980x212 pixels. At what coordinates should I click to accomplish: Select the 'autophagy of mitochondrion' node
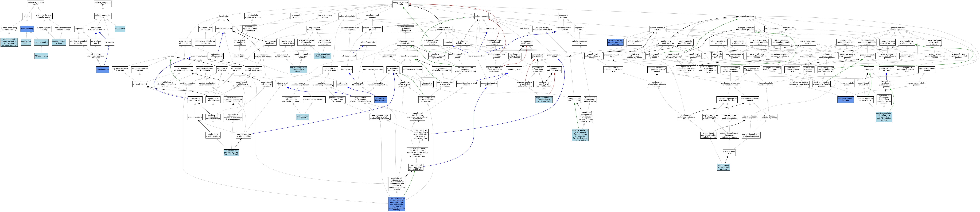pyautogui.click(x=574, y=99)
